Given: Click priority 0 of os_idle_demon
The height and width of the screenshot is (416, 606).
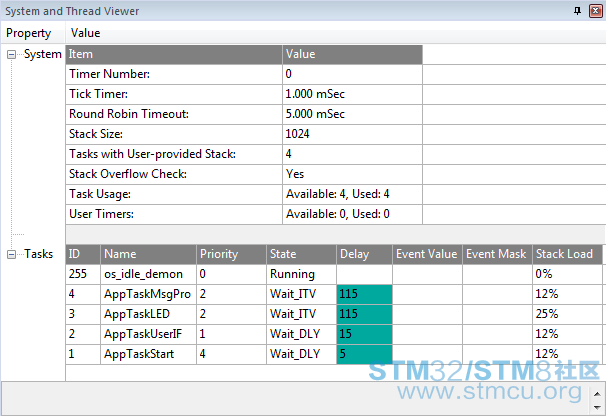Looking at the screenshot, I should pos(231,274).
